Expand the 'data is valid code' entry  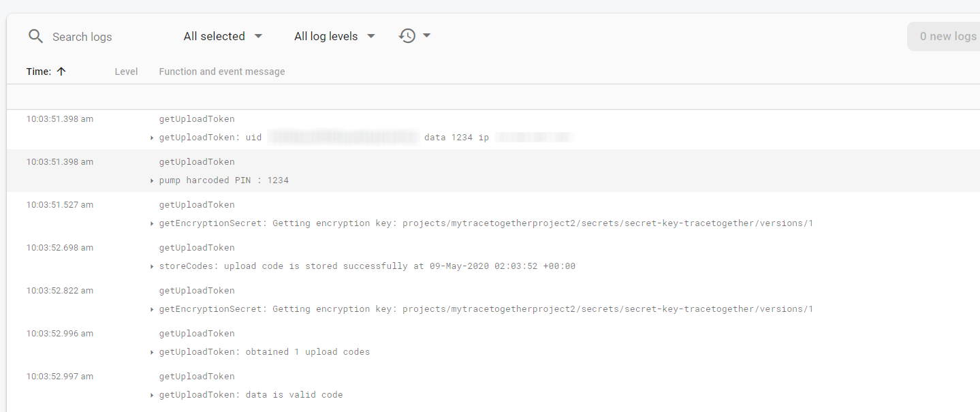[151, 394]
